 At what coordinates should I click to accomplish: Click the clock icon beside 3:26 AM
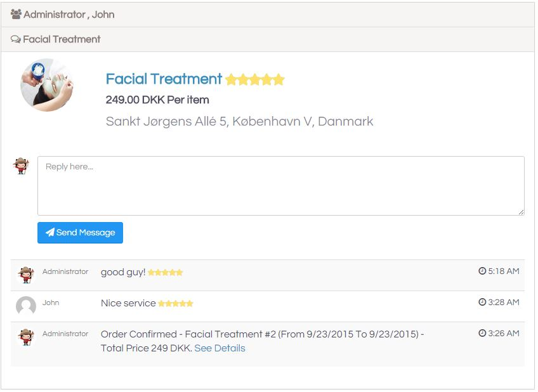pyautogui.click(x=482, y=333)
